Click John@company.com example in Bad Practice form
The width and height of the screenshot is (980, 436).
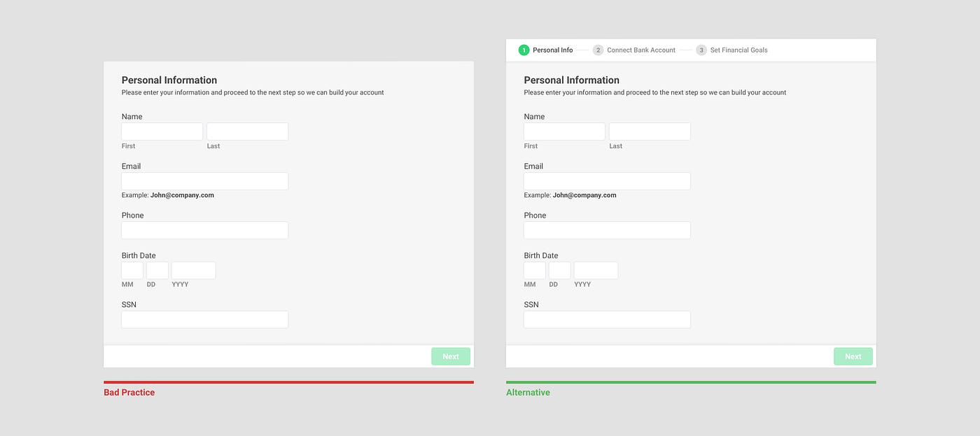point(182,195)
